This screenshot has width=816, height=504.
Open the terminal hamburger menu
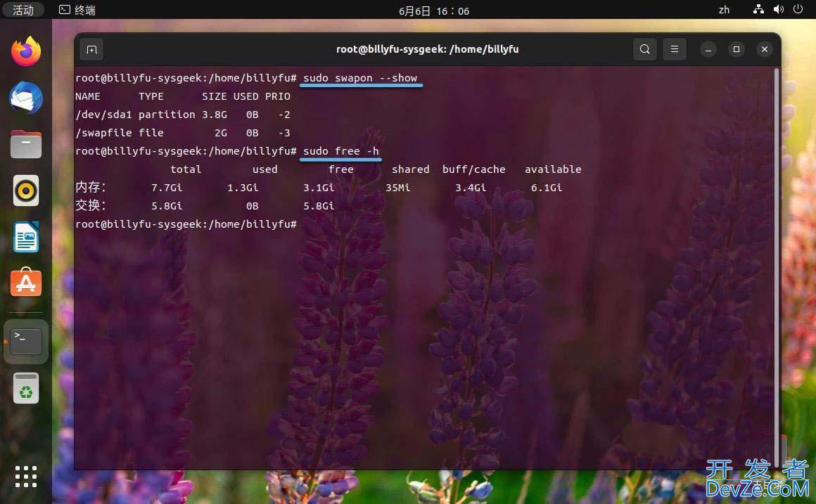pyautogui.click(x=675, y=49)
